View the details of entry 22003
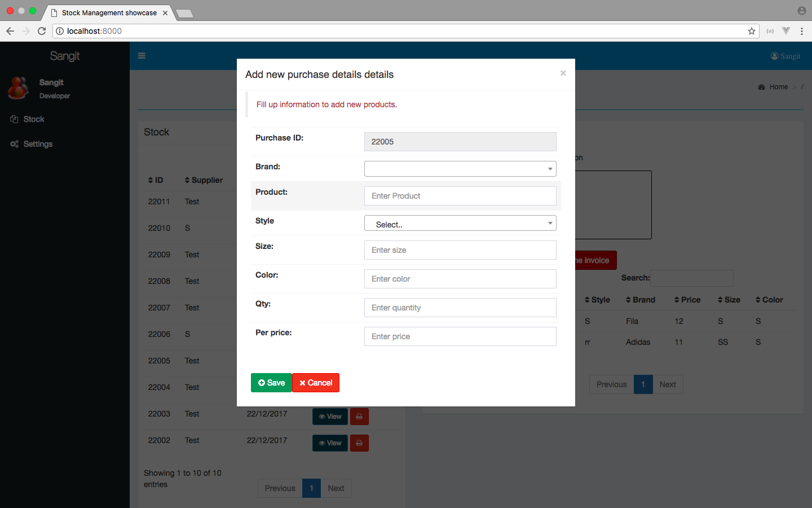The image size is (812, 508). (x=330, y=417)
